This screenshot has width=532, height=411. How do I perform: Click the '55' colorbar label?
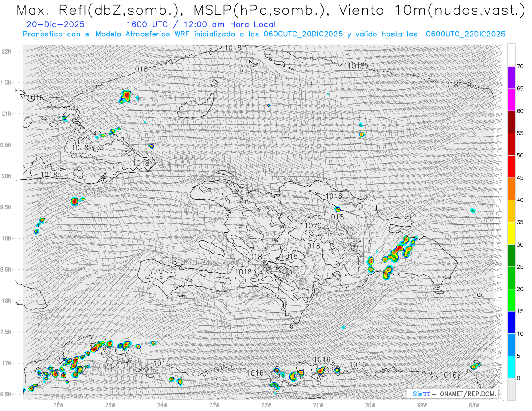coord(520,133)
